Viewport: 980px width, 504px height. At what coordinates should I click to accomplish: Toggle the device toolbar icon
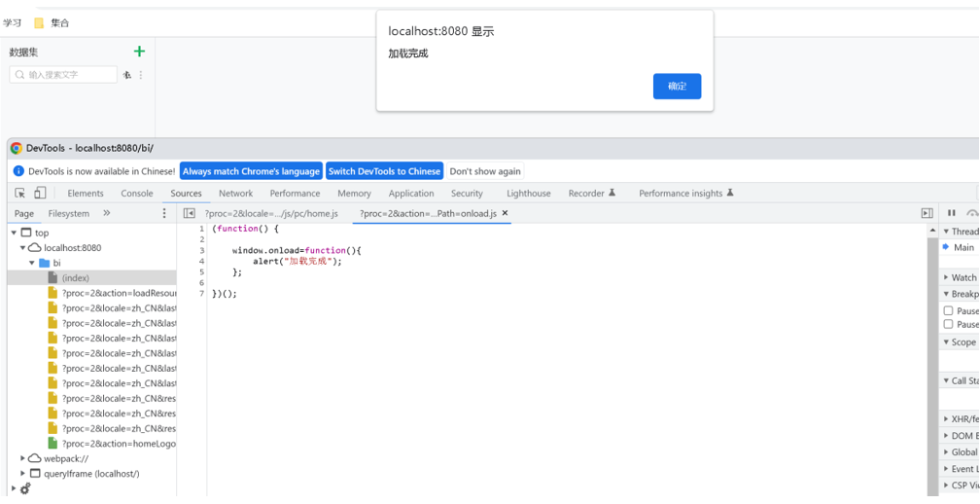[40, 194]
